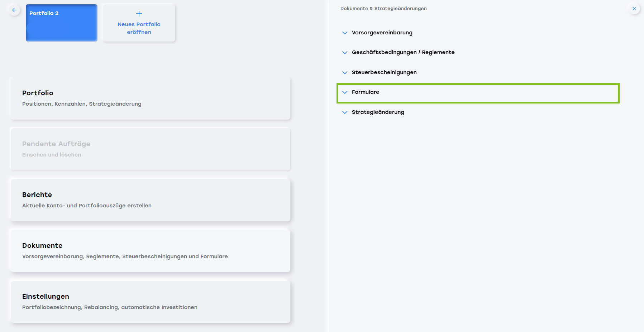Screen dimensions: 644x332
Task: Open the Einstellungen card
Action: (151, 302)
